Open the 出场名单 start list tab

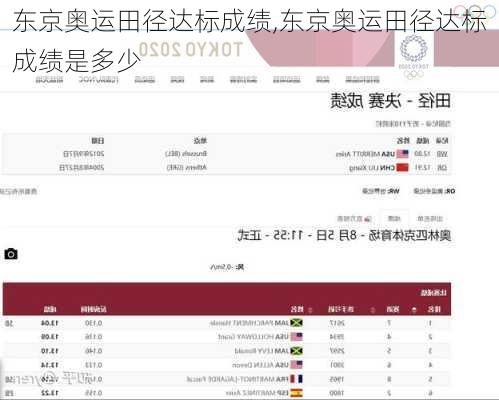point(430,219)
